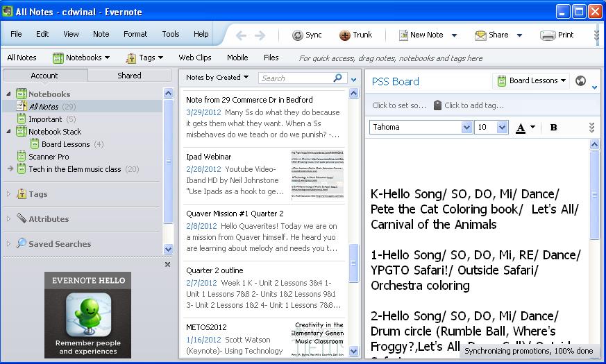The width and height of the screenshot is (606, 364).
Task: Click the Web Clips shortcut
Action: (x=194, y=58)
